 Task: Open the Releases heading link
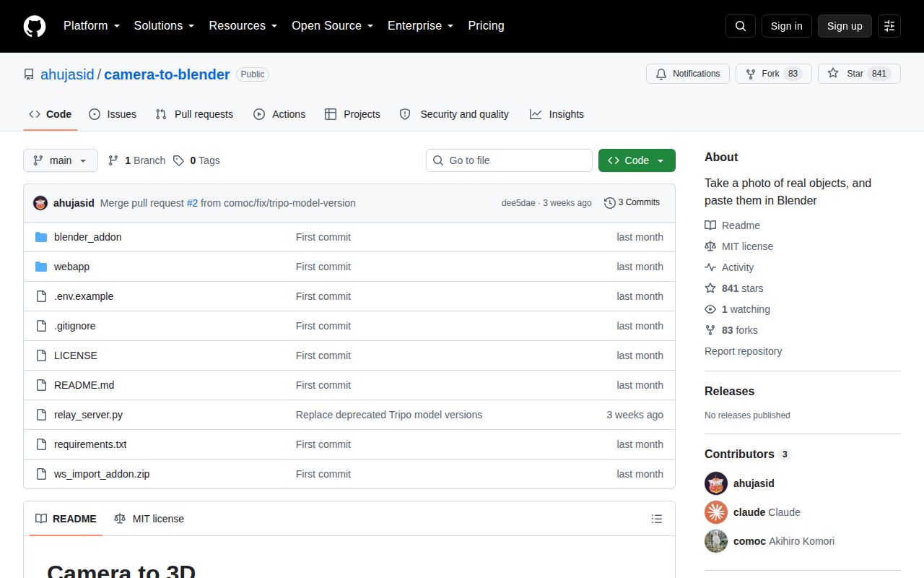point(729,391)
